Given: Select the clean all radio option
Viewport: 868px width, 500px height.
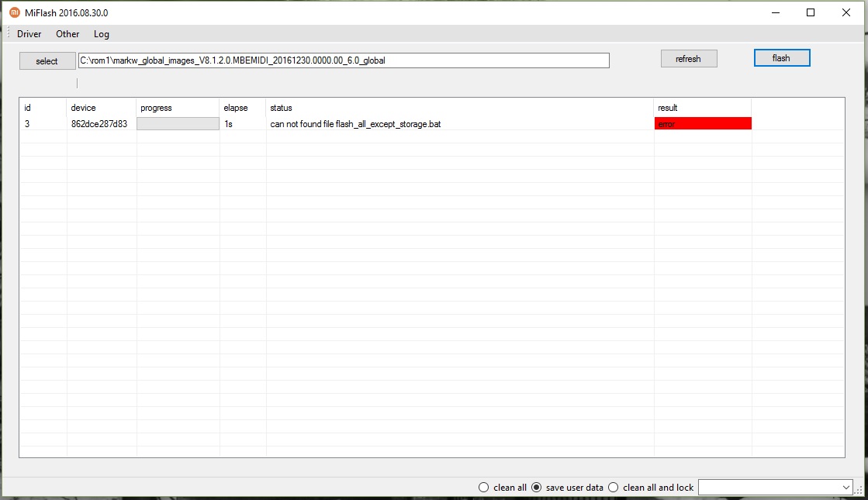Looking at the screenshot, I should pyautogui.click(x=503, y=488).
